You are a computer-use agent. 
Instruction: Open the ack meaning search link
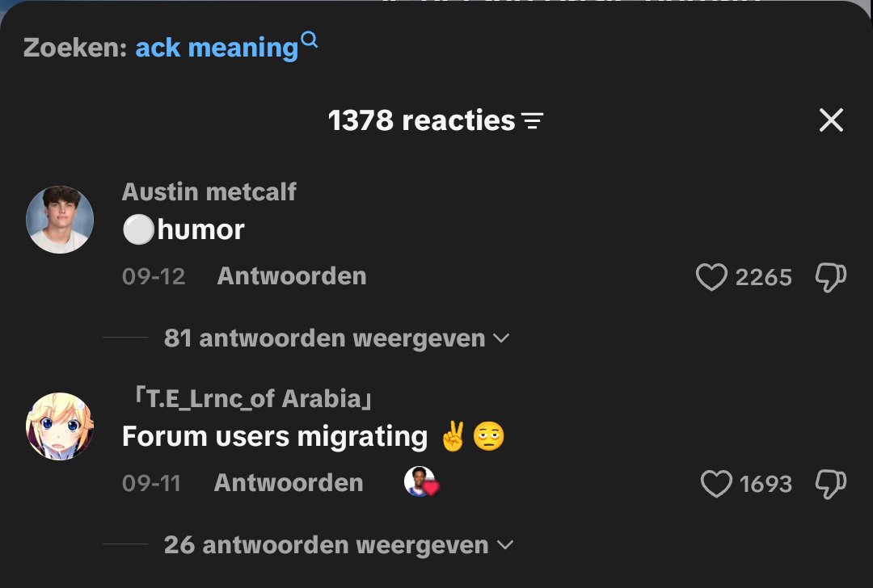click(217, 48)
